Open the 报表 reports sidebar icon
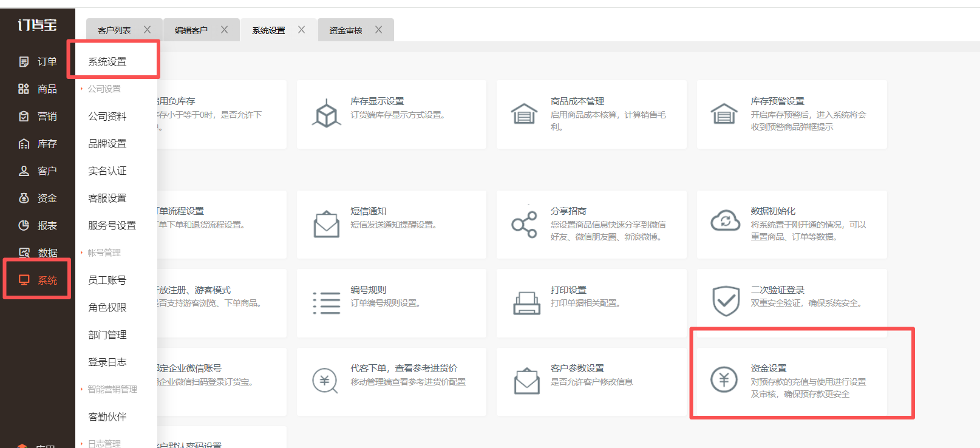This screenshot has height=448, width=980. [24, 226]
